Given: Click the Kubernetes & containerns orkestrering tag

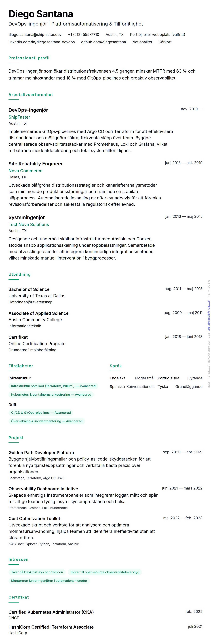Looking at the screenshot, I should (51, 394).
